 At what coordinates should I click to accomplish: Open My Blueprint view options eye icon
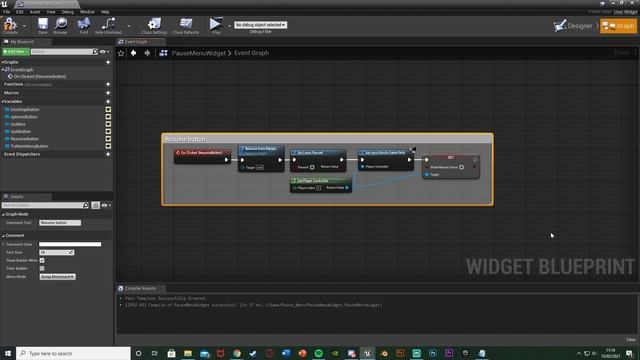(x=104, y=52)
